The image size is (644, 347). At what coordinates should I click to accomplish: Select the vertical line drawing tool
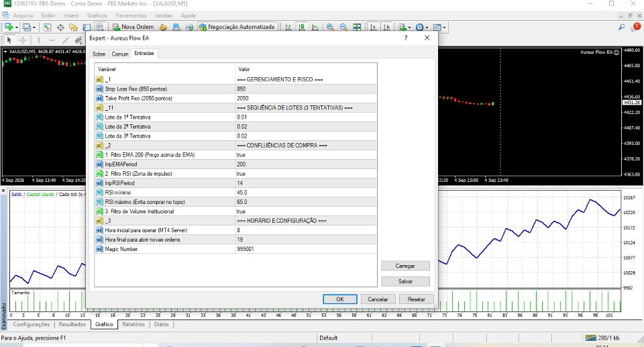(x=39, y=40)
